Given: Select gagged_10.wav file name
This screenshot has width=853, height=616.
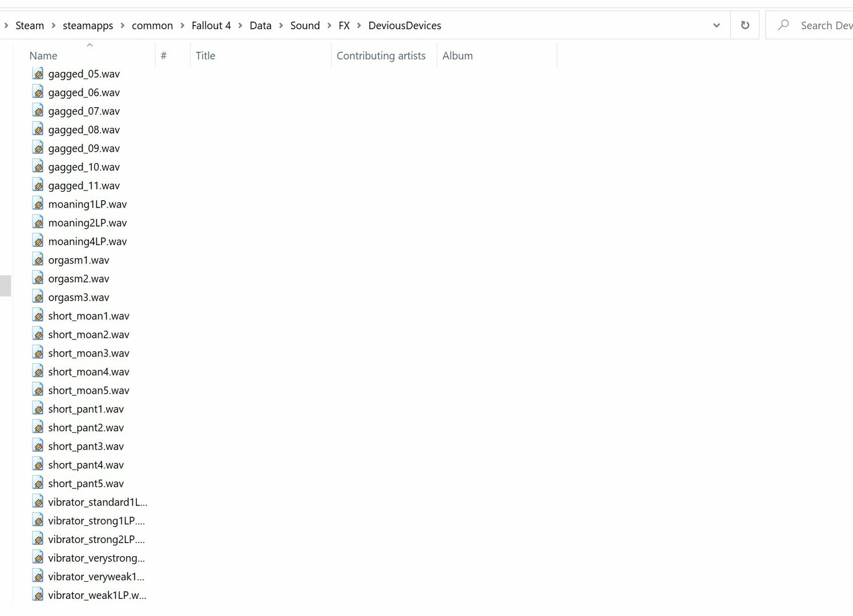Looking at the screenshot, I should tap(84, 167).
